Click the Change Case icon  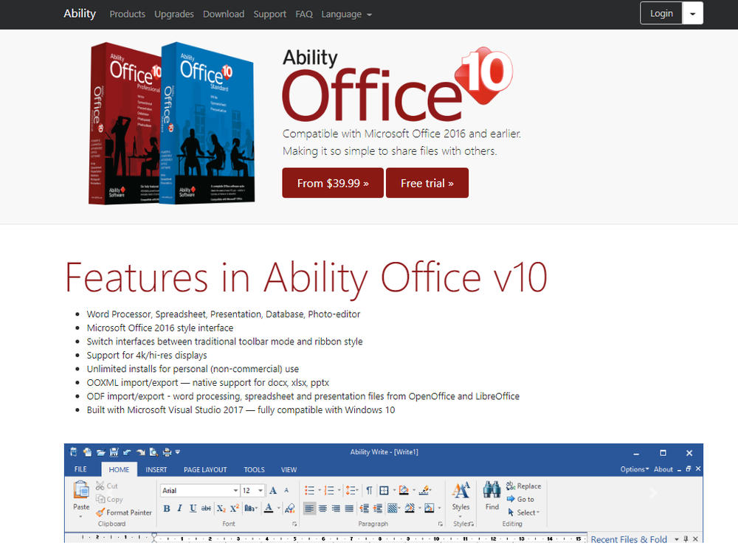pos(250,508)
